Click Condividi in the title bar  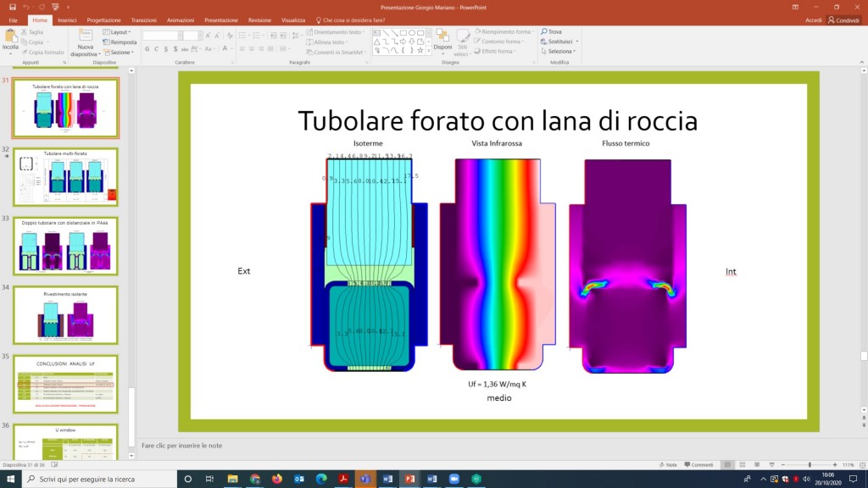tap(846, 19)
